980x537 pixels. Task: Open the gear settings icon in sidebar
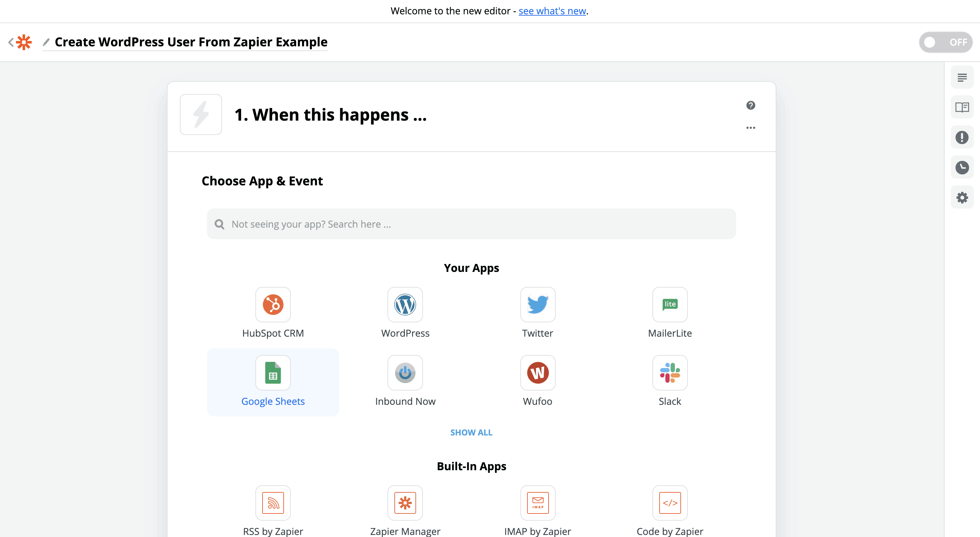(962, 197)
